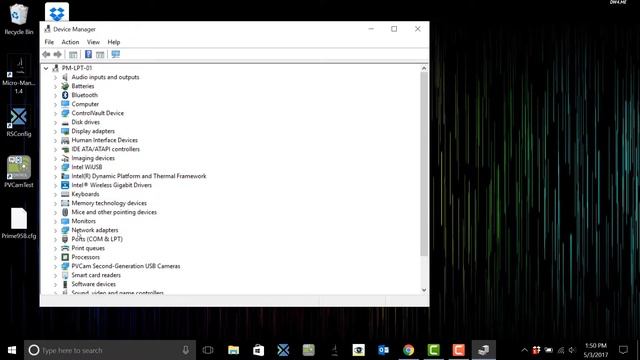Open Google Chrome from taskbar
This screenshot has height=360, width=640.
pyautogui.click(x=408, y=350)
